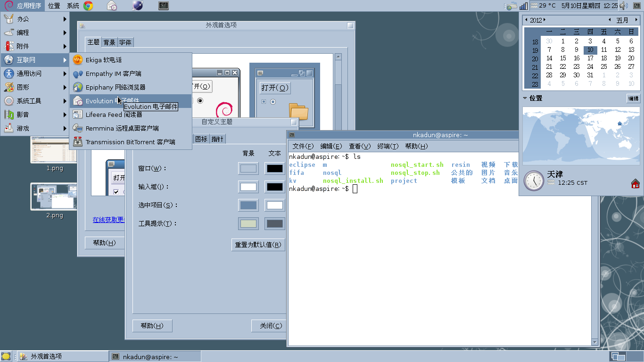
Task: Open the 在线获取更多 link
Action: coord(109,220)
